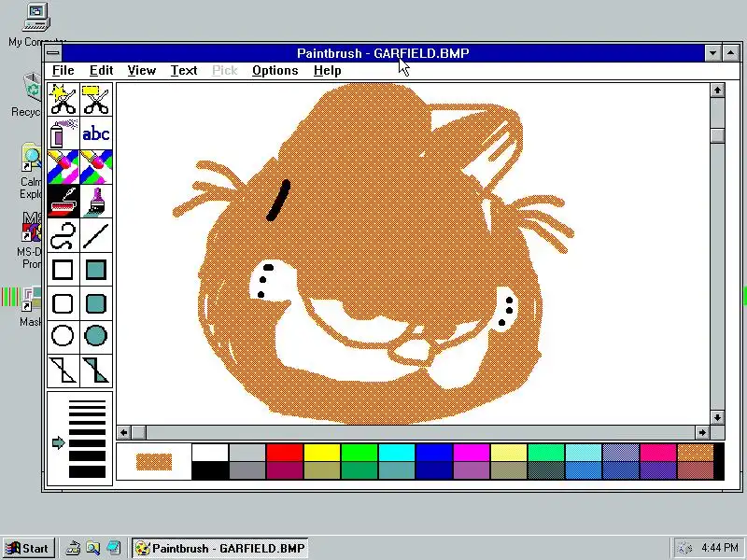The image size is (747, 560).
Task: Choose the pale yellow color swatch
Action: click(x=508, y=453)
